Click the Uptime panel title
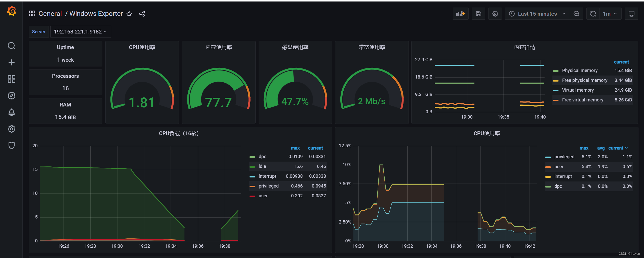This screenshot has width=644, height=258. pos(65,47)
